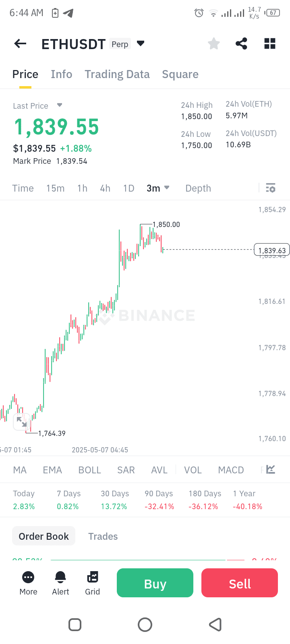This screenshot has width=290, height=644.
Task: Open the indicator chart icon after MACD
Action: [271, 470]
